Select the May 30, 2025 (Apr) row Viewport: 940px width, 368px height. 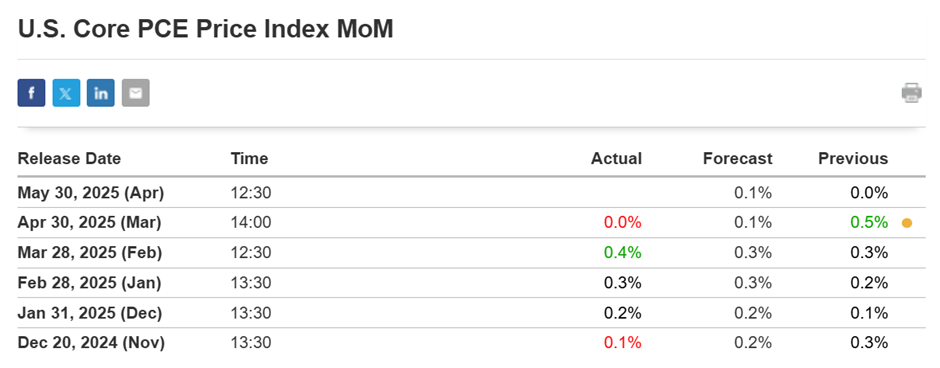tap(471, 192)
